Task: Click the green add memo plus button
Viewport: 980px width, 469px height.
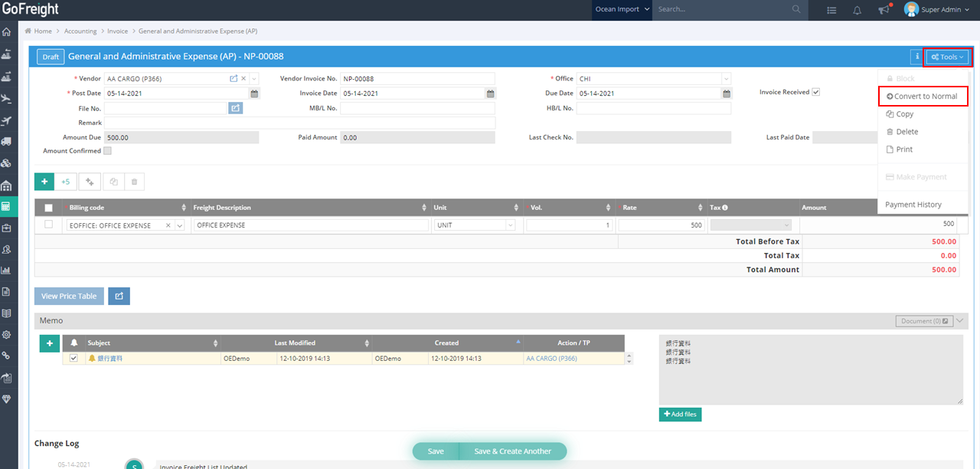Action: pyautogui.click(x=49, y=343)
